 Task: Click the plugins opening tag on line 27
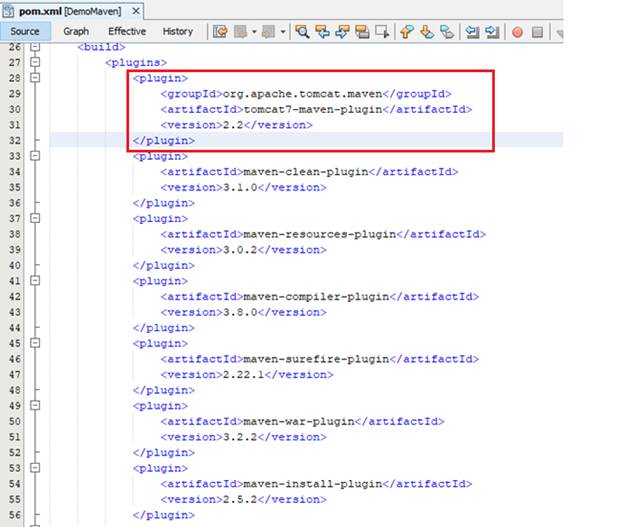(136, 62)
